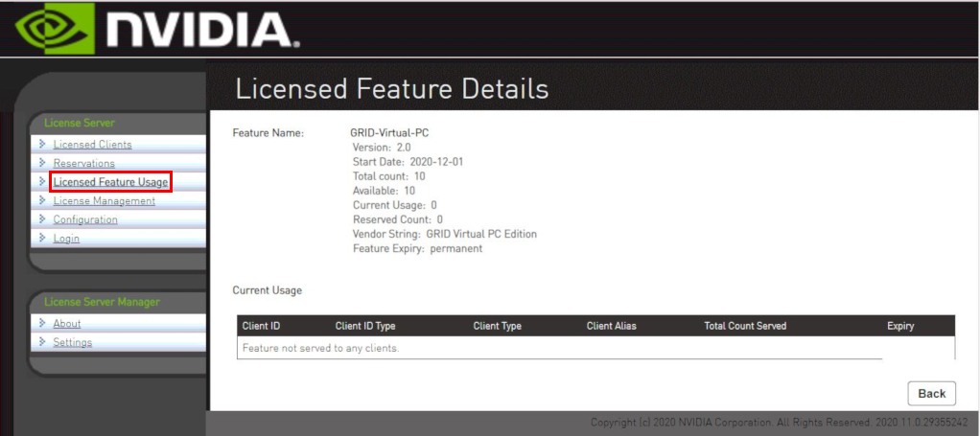Image resolution: width=980 pixels, height=436 pixels.
Task: Click the arrow icon beside Licensed Clients
Action: [42, 145]
